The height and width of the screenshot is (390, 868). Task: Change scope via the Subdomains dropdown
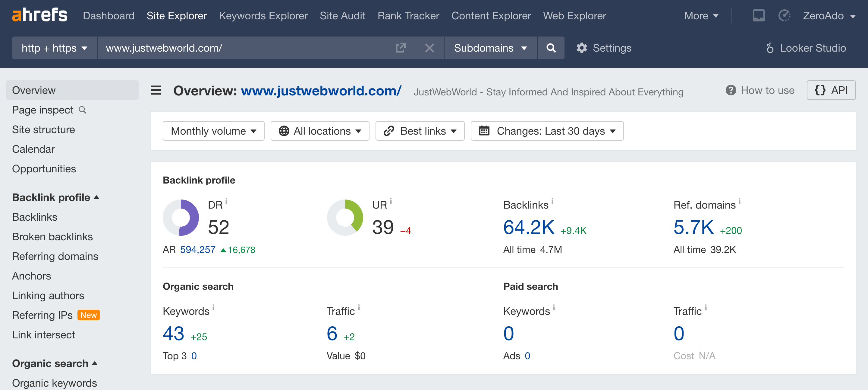489,48
